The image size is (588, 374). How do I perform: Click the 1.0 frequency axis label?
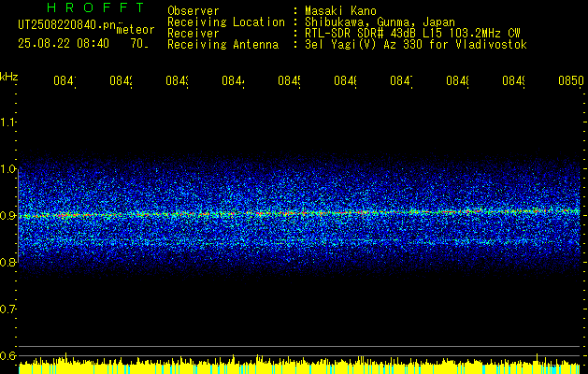[7, 168]
